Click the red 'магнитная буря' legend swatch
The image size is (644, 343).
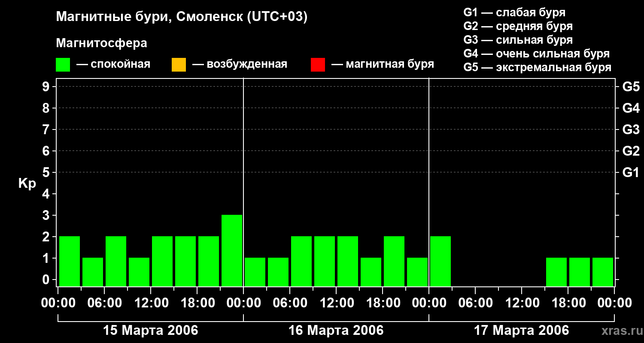[318, 65]
